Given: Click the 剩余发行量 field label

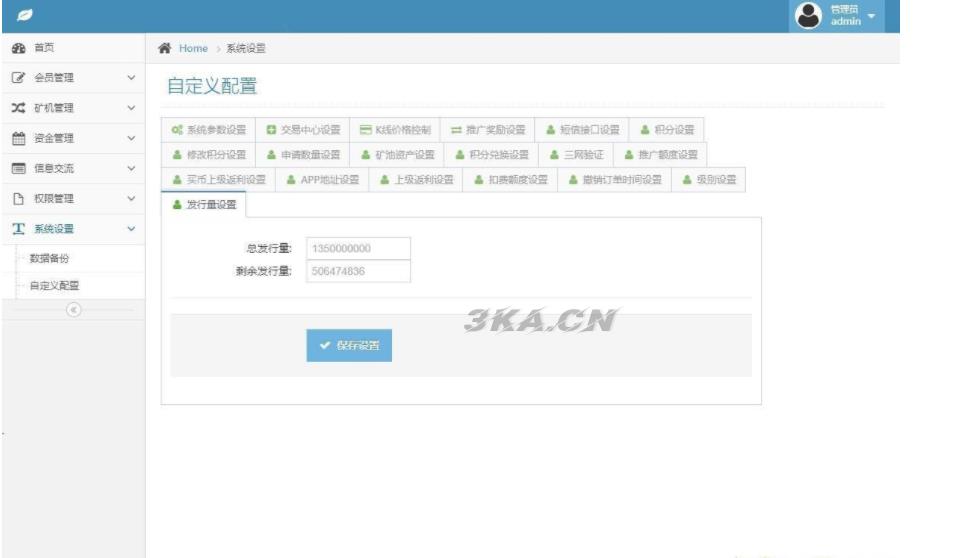Looking at the screenshot, I should pyautogui.click(x=264, y=271).
